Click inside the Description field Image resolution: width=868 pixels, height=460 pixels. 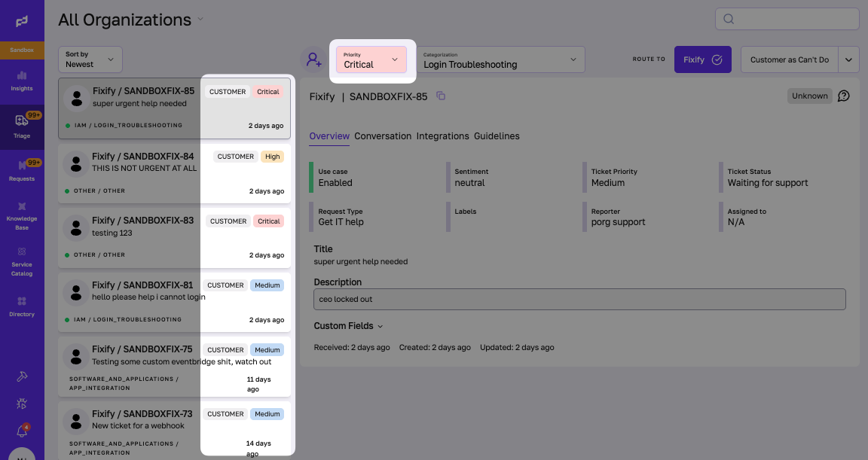tap(579, 299)
